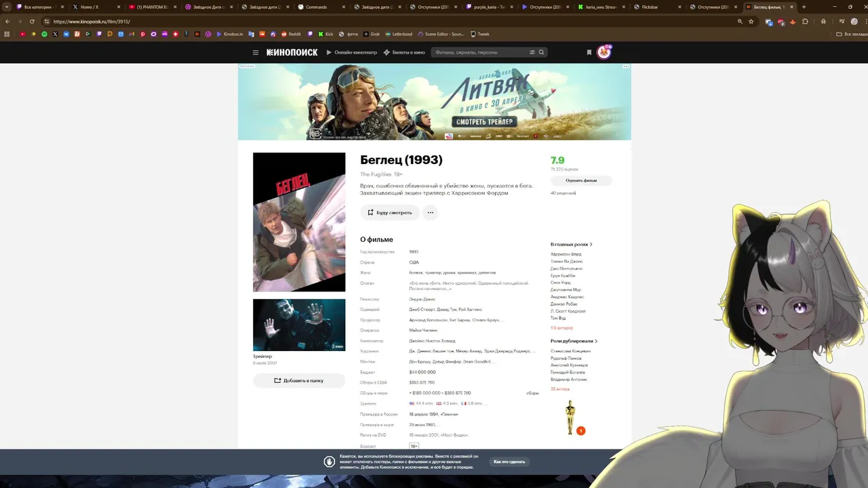Open the 40 рецензий link
The image size is (868, 488).
click(x=563, y=193)
